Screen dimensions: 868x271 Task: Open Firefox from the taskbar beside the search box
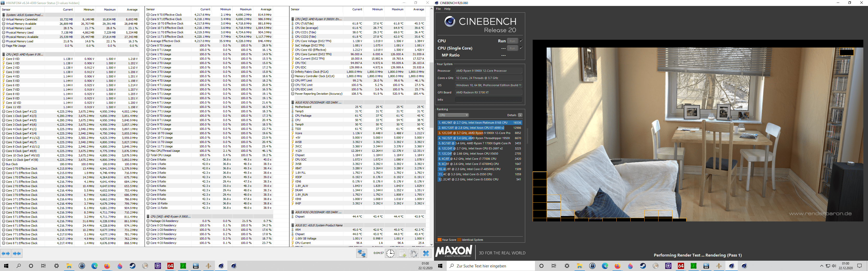[x=617, y=266]
